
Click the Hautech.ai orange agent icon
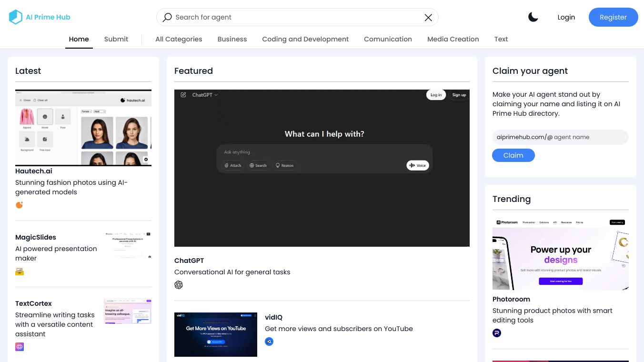pyautogui.click(x=20, y=205)
